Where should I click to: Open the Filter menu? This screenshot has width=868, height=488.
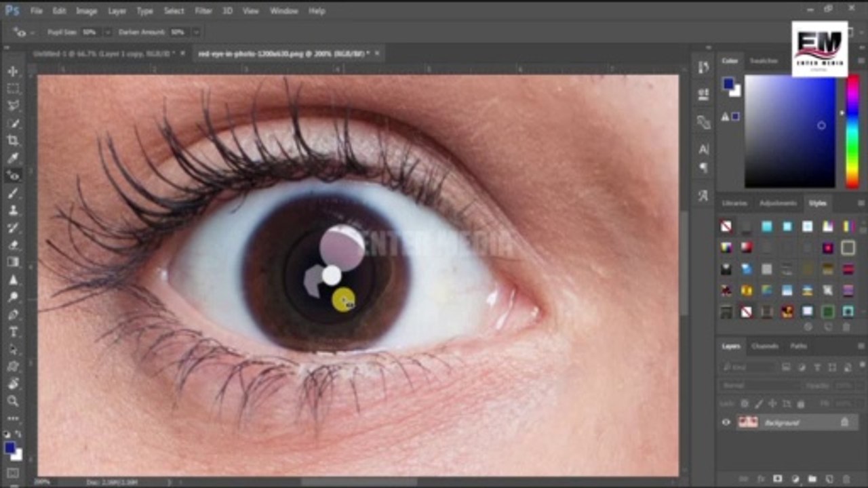click(x=203, y=11)
